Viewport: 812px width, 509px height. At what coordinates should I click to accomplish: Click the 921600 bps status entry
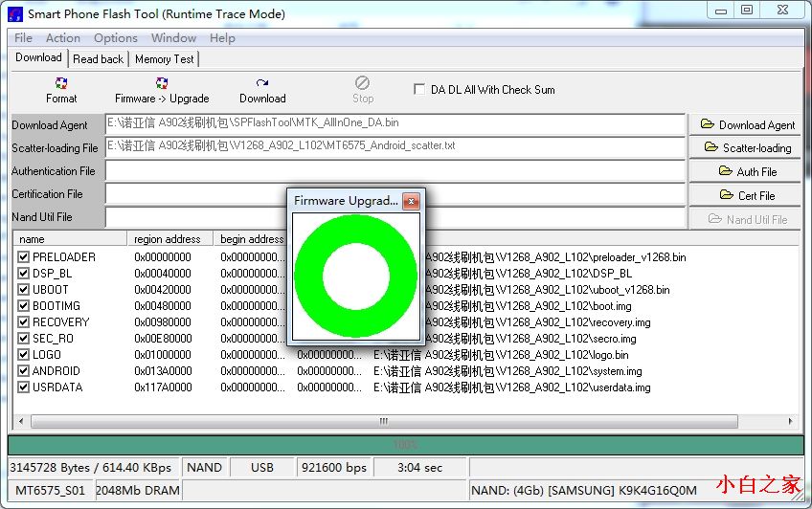coord(334,468)
